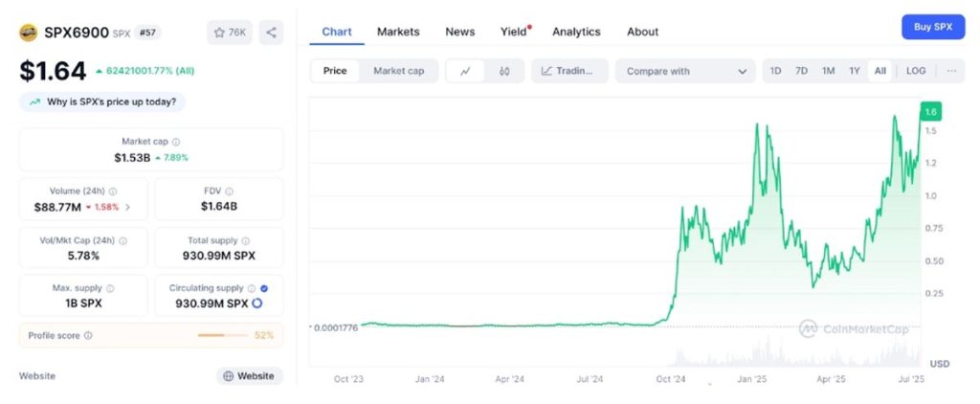Open the Yield tab
This screenshot has width=980, height=404.
point(514,32)
